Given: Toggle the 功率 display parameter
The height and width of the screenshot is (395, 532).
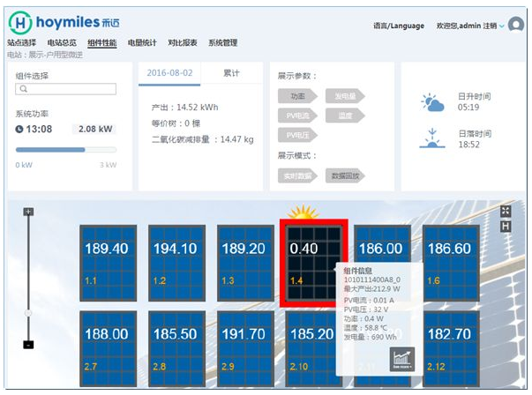Looking at the screenshot, I should pos(295,96).
